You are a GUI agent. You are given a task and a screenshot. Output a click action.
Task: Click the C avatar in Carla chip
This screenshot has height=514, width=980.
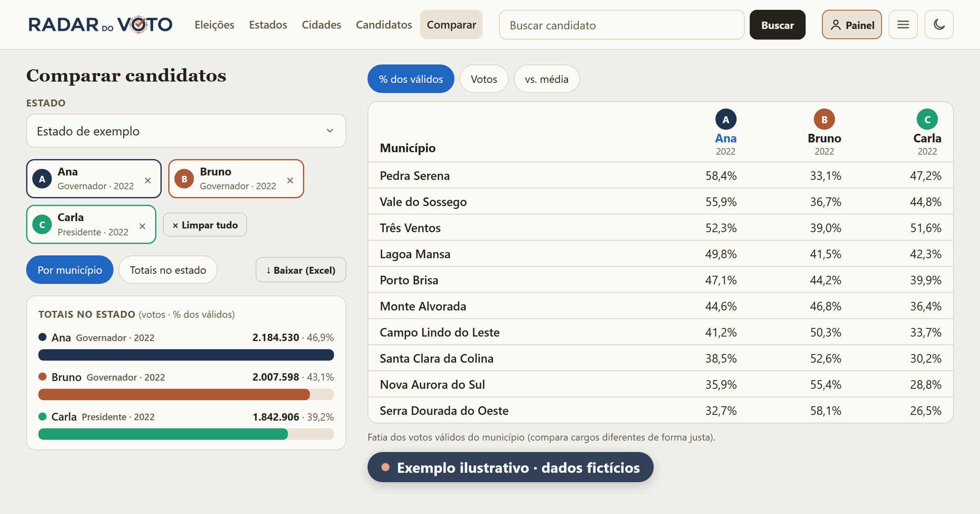(42, 225)
